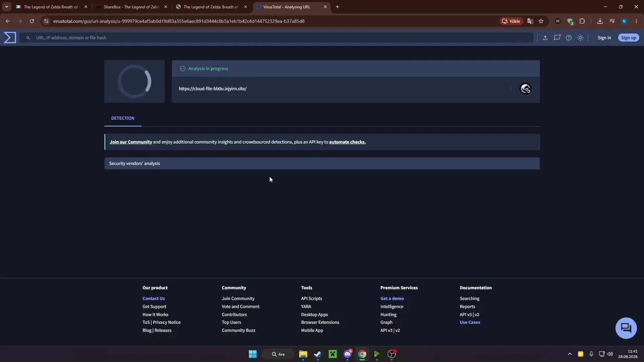Open Steam from taskbar
The height and width of the screenshot is (362, 644).
pos(317,354)
